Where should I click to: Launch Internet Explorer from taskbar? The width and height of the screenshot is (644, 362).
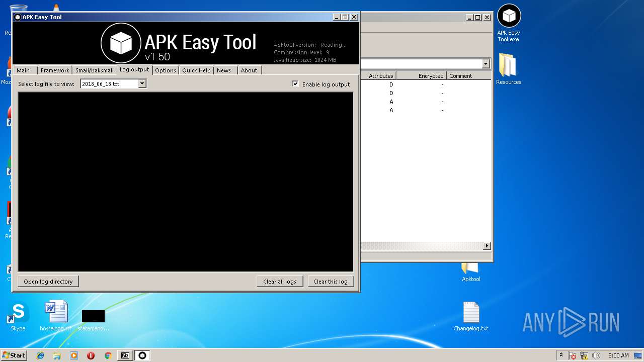[x=40, y=355]
